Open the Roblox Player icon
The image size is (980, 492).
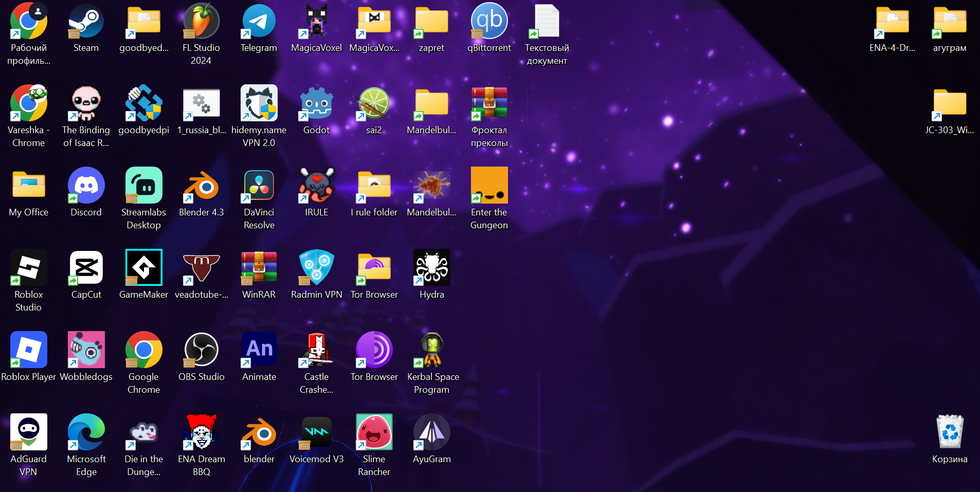coord(28,350)
